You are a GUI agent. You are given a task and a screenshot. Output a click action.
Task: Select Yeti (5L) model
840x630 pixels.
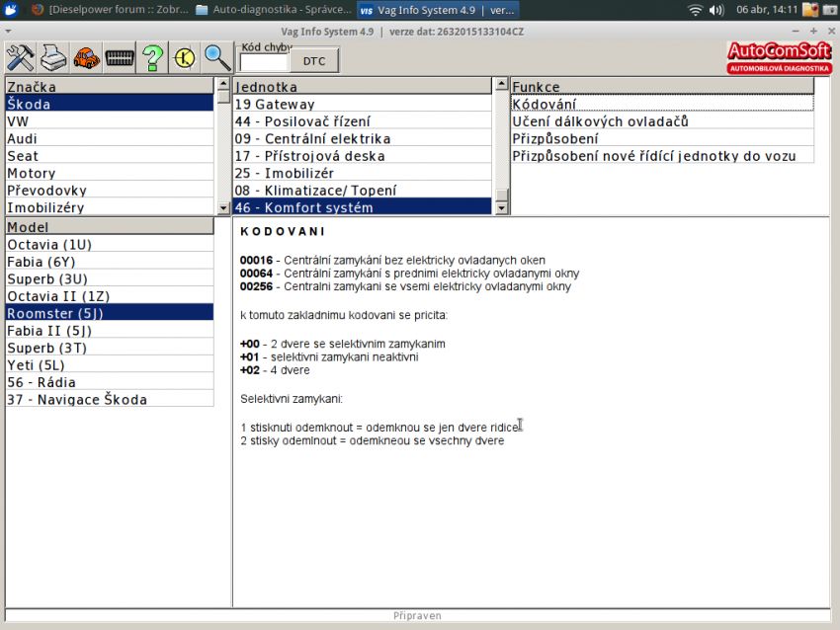(x=110, y=365)
